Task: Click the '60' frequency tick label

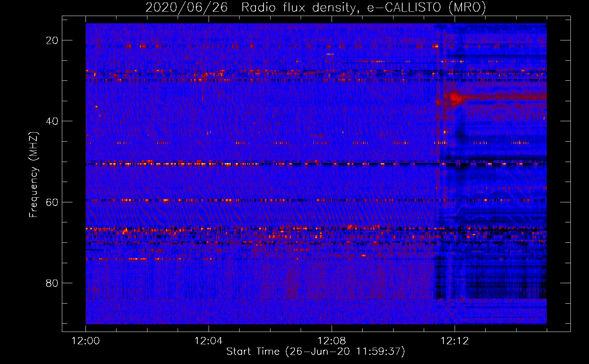Action: click(x=52, y=202)
